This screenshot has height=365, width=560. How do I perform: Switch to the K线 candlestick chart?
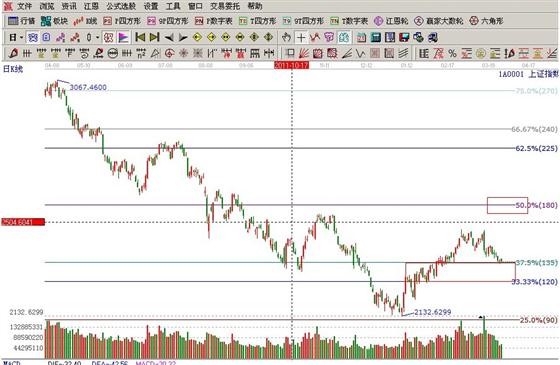tap(85, 21)
